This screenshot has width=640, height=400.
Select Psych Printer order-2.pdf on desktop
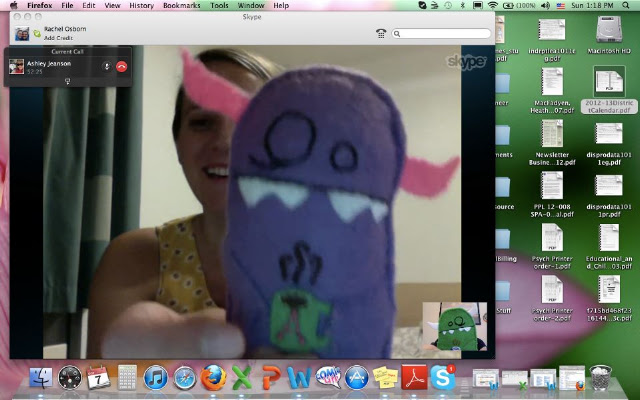coord(552,299)
